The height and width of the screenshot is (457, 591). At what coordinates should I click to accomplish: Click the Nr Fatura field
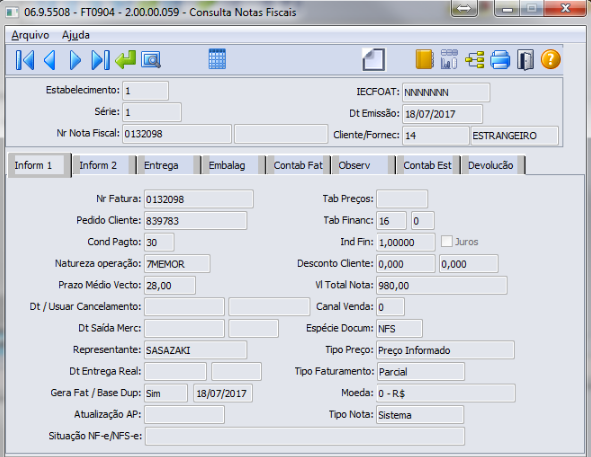[x=199, y=199]
